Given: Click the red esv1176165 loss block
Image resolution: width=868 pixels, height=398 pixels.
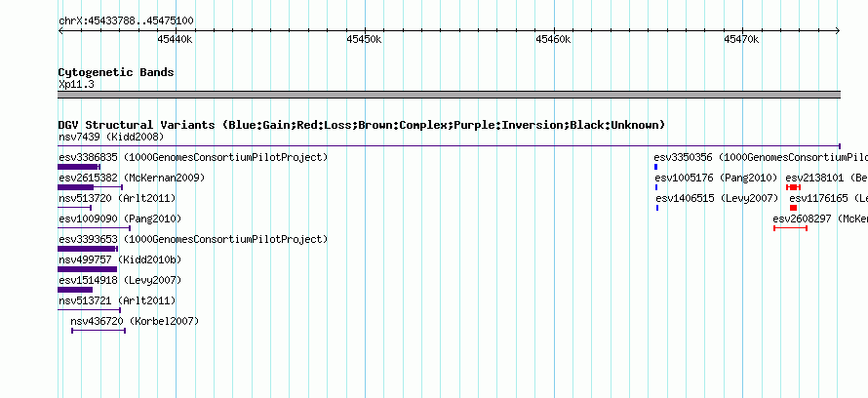Looking at the screenshot, I should [x=793, y=208].
